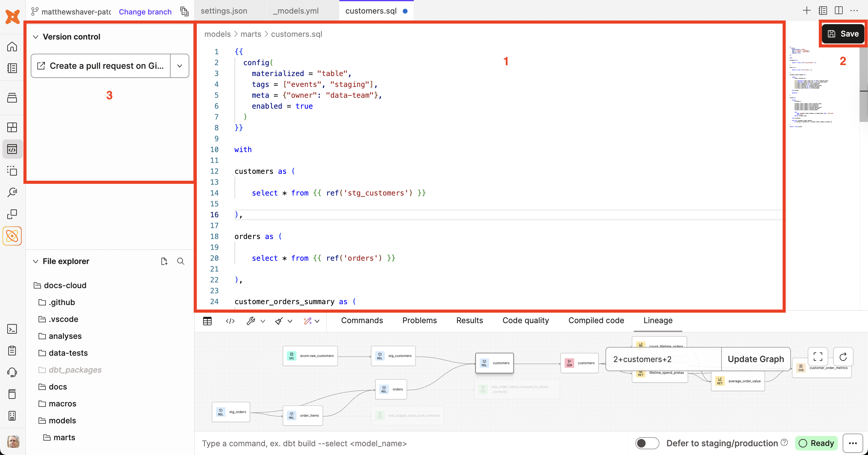Save the customers.sql file
The width and height of the screenshot is (868, 455).
[842, 33]
